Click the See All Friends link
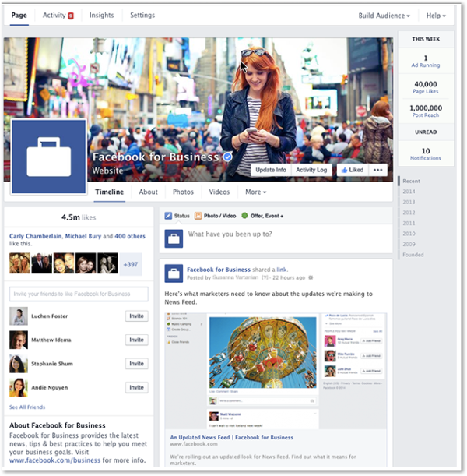The image size is (467, 476). coord(27,407)
